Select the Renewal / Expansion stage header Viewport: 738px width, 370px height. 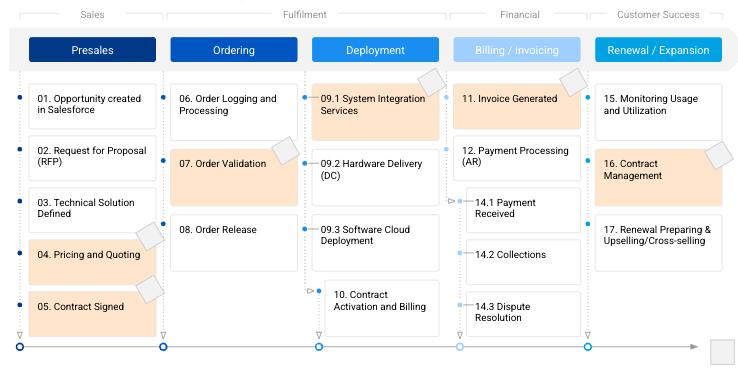(658, 50)
